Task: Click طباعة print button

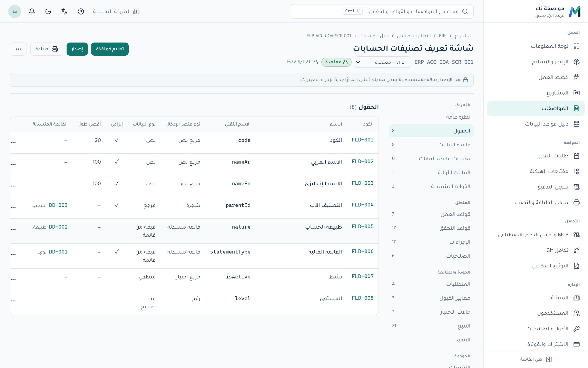Action: coord(47,49)
